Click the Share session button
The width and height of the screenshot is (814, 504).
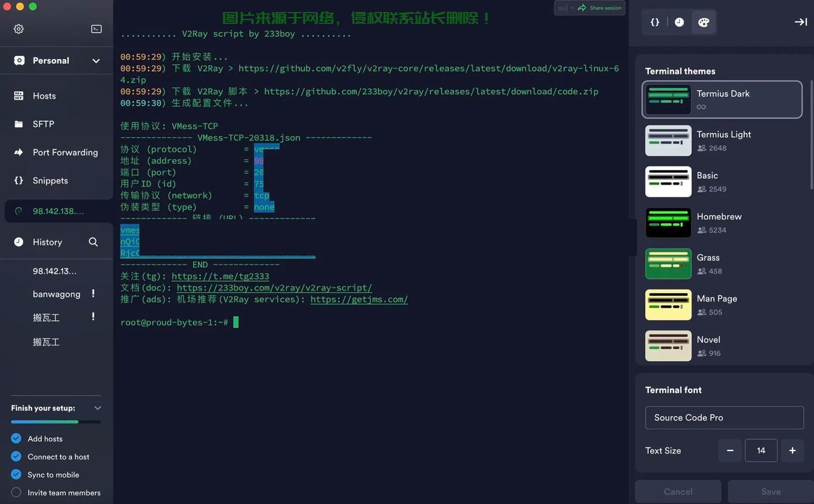600,8
